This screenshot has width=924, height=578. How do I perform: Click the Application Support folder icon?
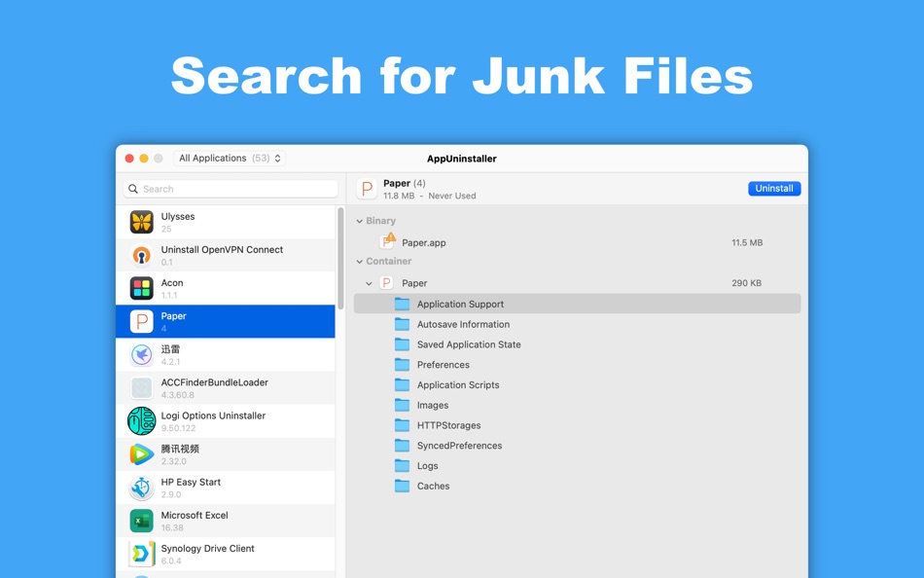click(x=402, y=304)
